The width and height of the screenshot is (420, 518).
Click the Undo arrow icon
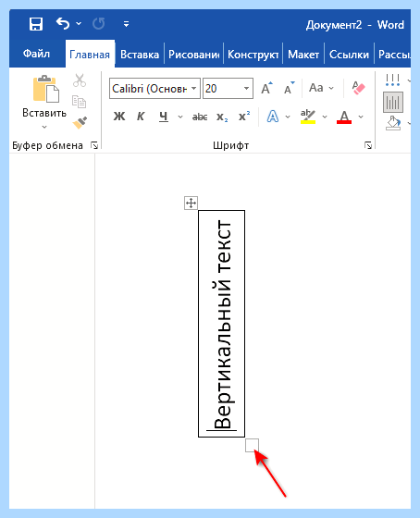pyautogui.click(x=63, y=23)
